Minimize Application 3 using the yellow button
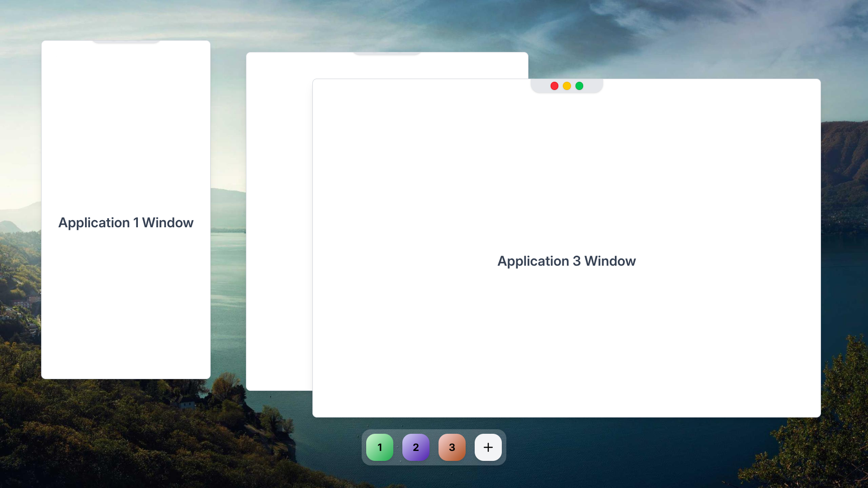The image size is (868, 488). coord(567,86)
